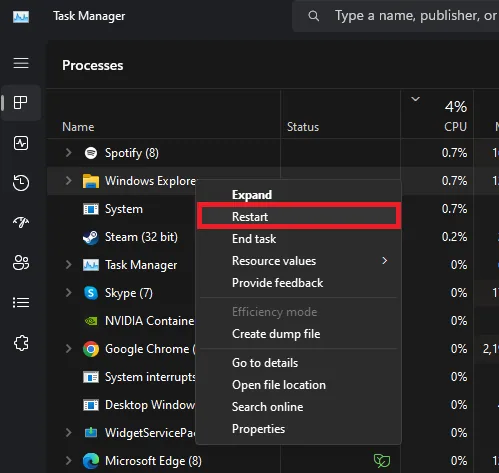Viewport: 499px width, 473px height.
Task: Select the Processes sidebar icon
Action: point(21,102)
